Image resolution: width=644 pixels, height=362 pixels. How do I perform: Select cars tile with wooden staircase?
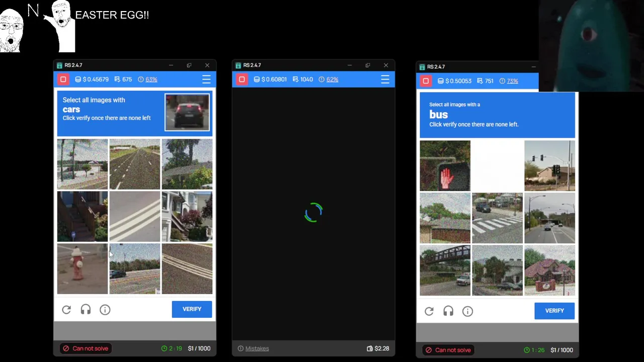click(83, 217)
